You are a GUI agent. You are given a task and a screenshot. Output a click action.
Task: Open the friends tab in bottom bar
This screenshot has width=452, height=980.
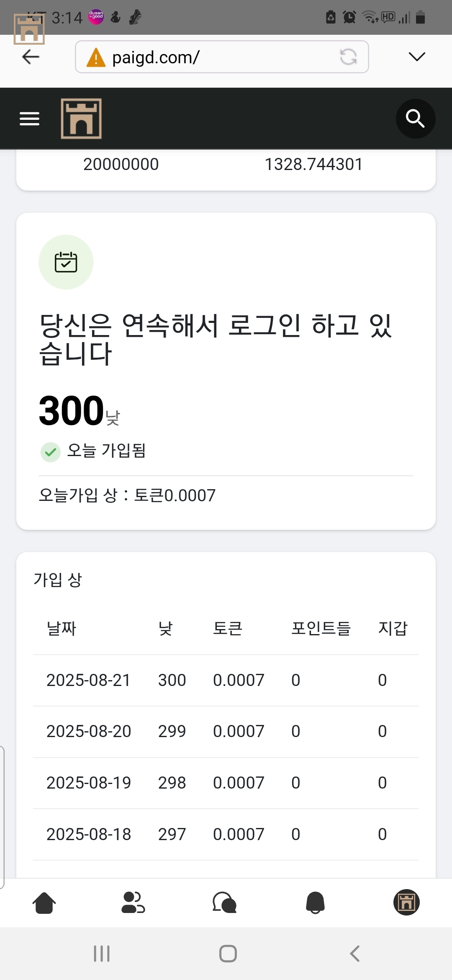[x=133, y=903]
